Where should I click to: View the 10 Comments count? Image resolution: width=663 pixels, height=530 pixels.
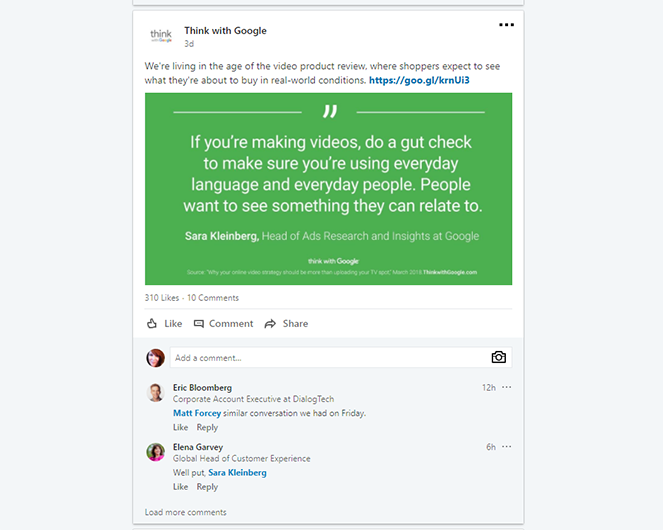[213, 298]
